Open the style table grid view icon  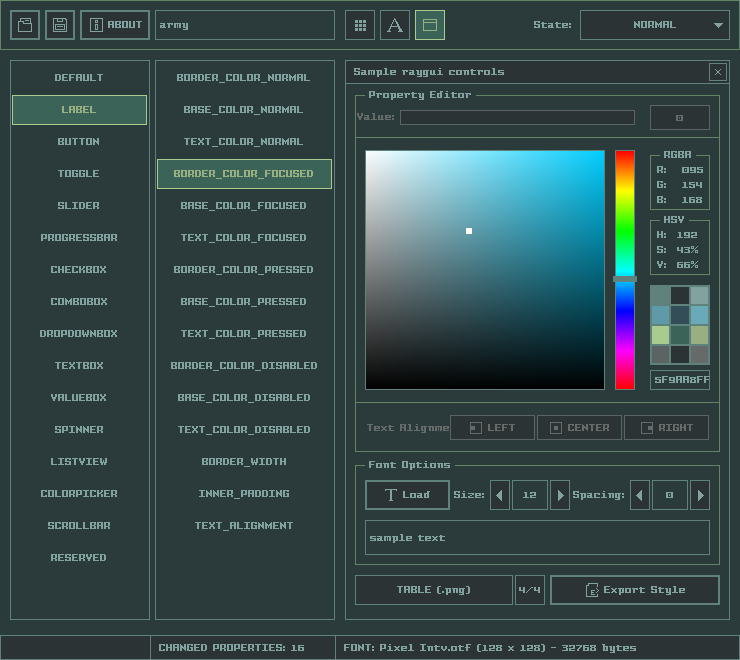pos(360,25)
